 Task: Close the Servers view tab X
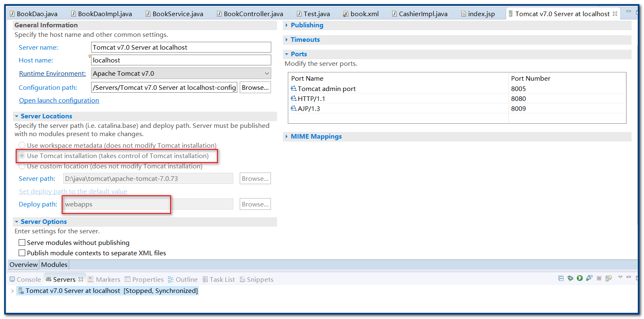[81, 279]
